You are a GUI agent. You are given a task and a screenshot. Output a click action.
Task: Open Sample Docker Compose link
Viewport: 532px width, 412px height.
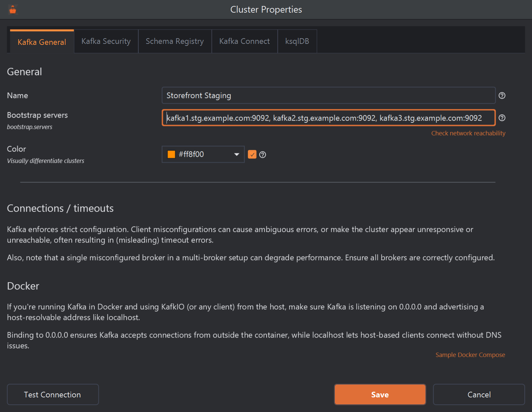[x=470, y=355]
